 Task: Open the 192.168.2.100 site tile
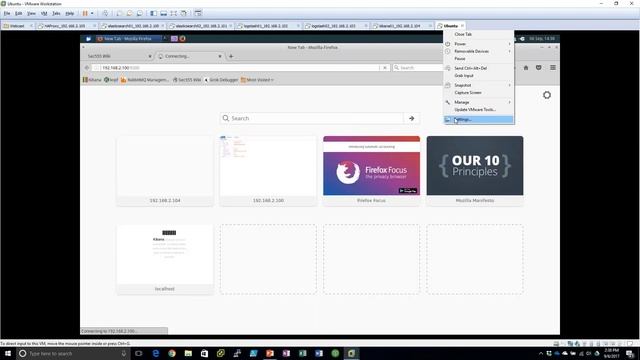pyautogui.click(x=268, y=171)
